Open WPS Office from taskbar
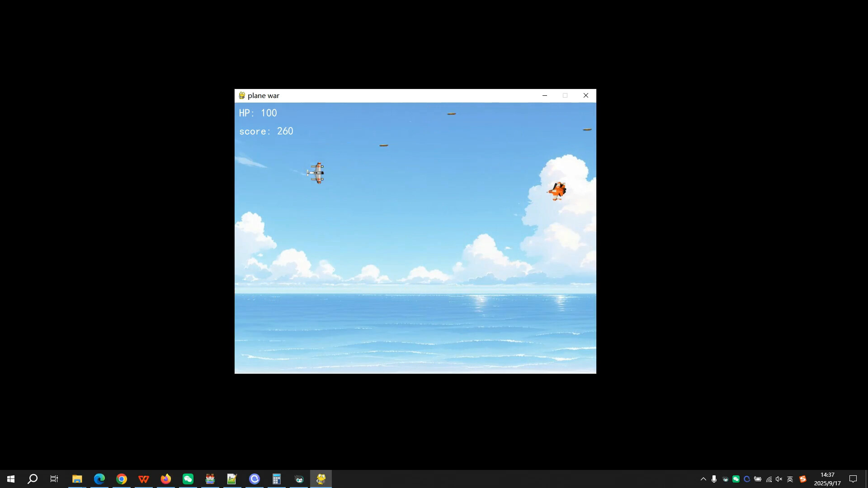 tap(144, 479)
